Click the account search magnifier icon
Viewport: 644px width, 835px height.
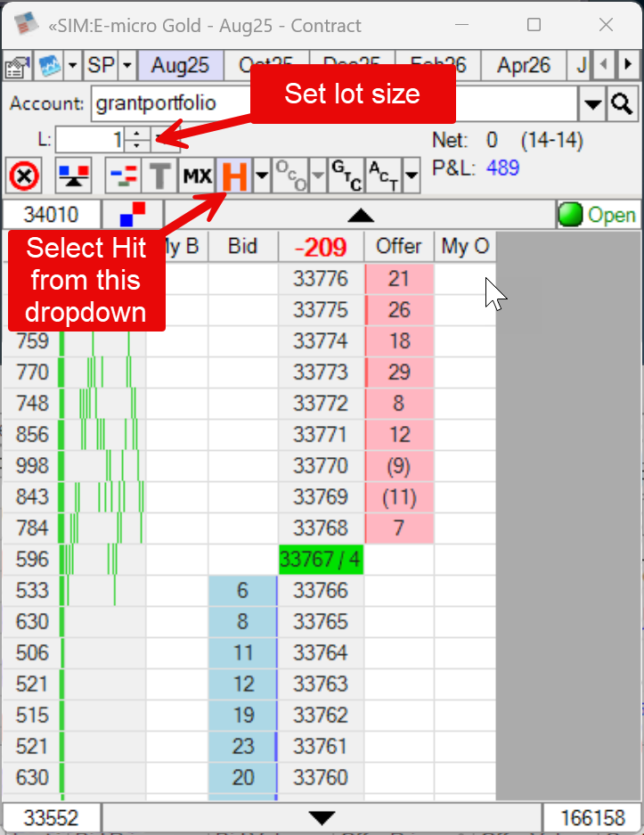pos(621,103)
